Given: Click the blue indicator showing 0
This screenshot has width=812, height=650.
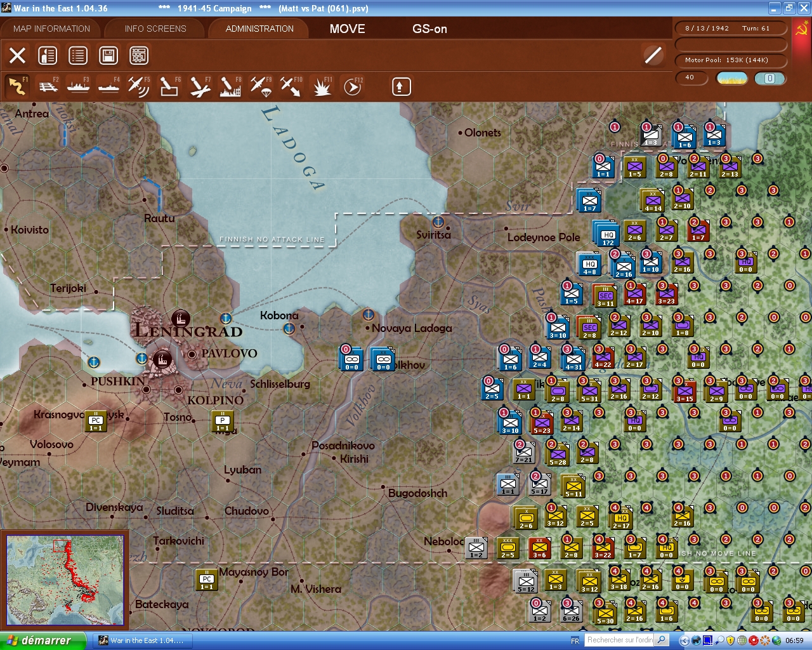Looking at the screenshot, I should click(x=769, y=78).
